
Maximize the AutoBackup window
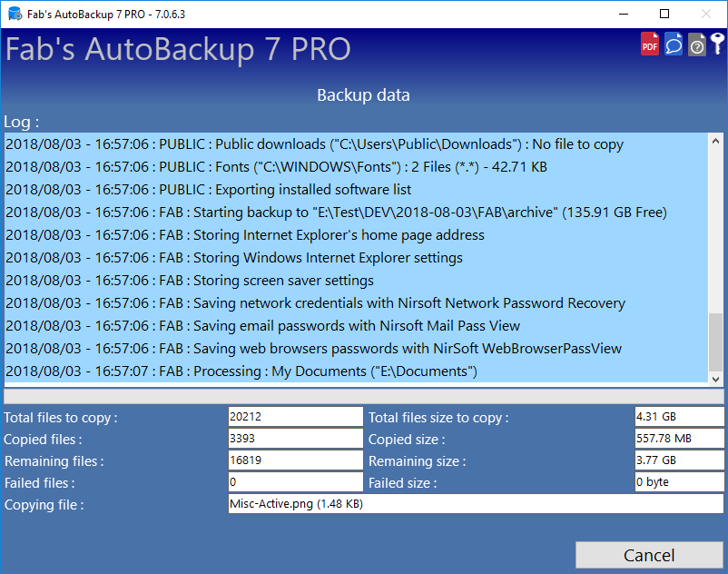click(x=664, y=14)
